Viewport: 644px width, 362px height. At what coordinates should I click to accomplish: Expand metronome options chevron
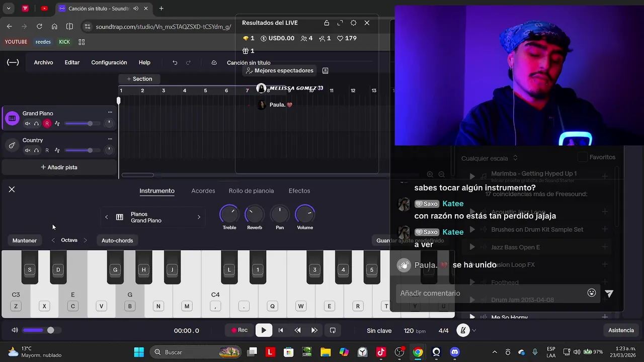coord(474,330)
